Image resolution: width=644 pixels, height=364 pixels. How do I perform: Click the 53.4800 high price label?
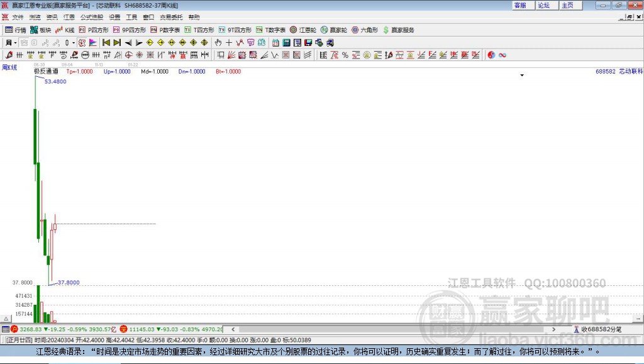tap(55, 81)
